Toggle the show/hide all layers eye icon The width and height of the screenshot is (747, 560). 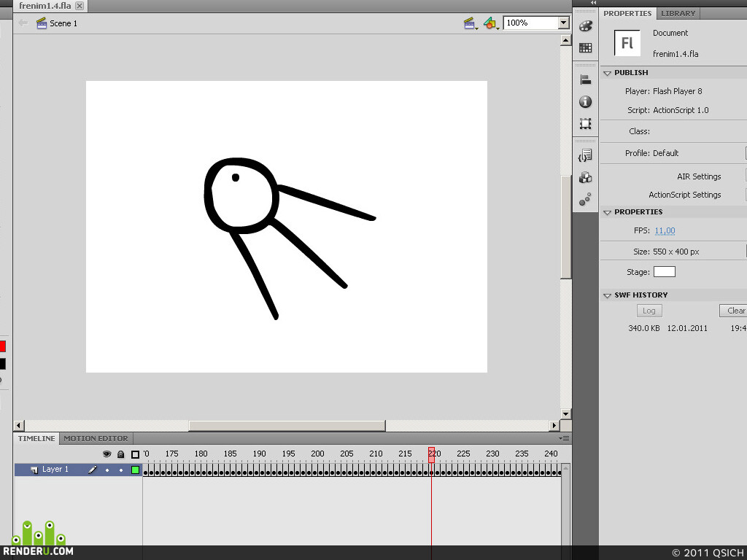pos(107,454)
